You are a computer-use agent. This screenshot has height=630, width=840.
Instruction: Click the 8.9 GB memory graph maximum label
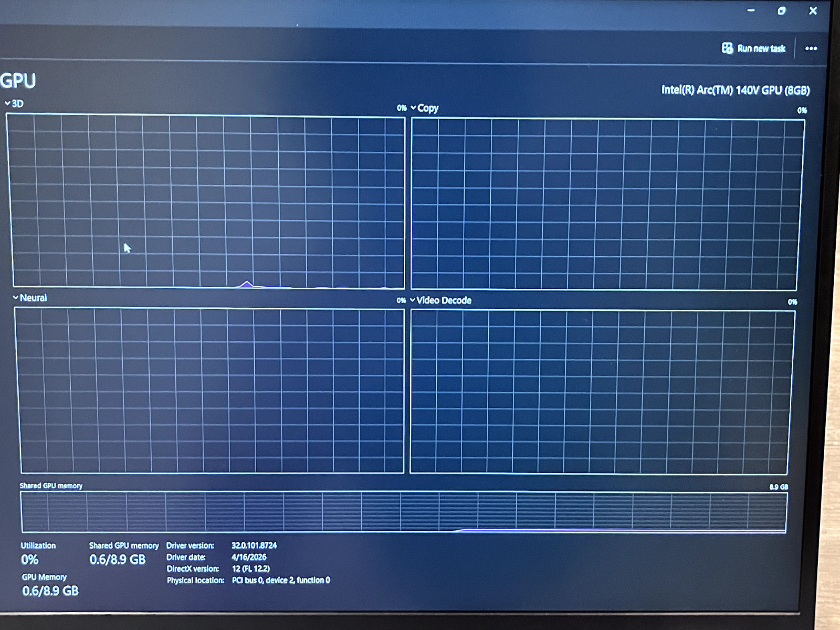pyautogui.click(x=779, y=487)
